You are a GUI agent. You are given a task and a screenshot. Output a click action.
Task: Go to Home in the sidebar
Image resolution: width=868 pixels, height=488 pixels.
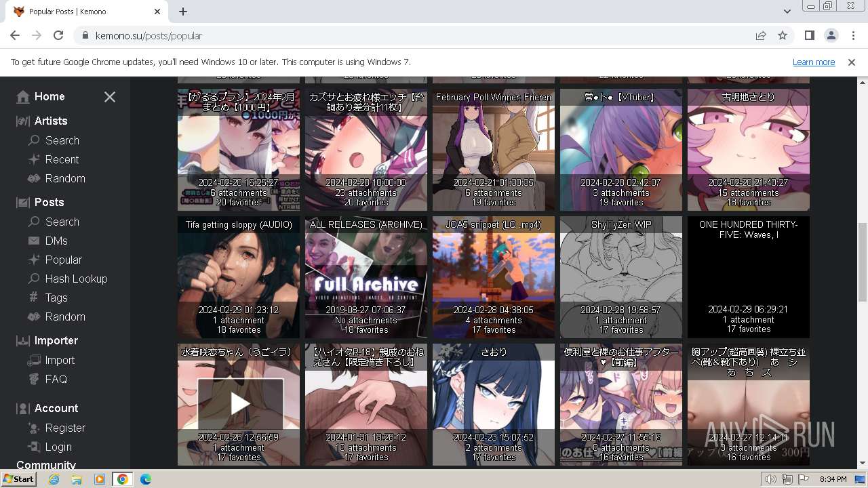point(41,97)
